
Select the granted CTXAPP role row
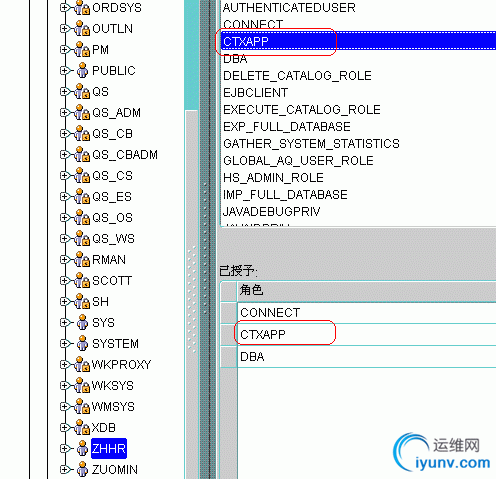tap(367, 335)
